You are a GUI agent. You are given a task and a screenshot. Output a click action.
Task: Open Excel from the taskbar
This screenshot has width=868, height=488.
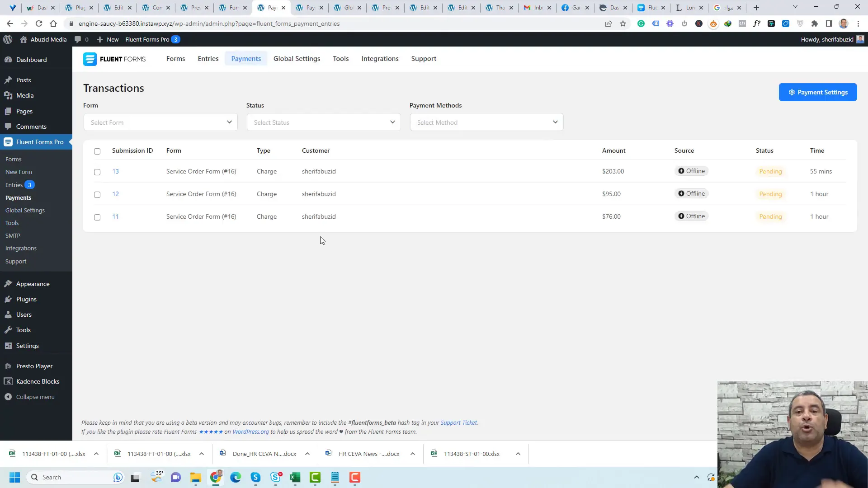pyautogui.click(x=295, y=477)
